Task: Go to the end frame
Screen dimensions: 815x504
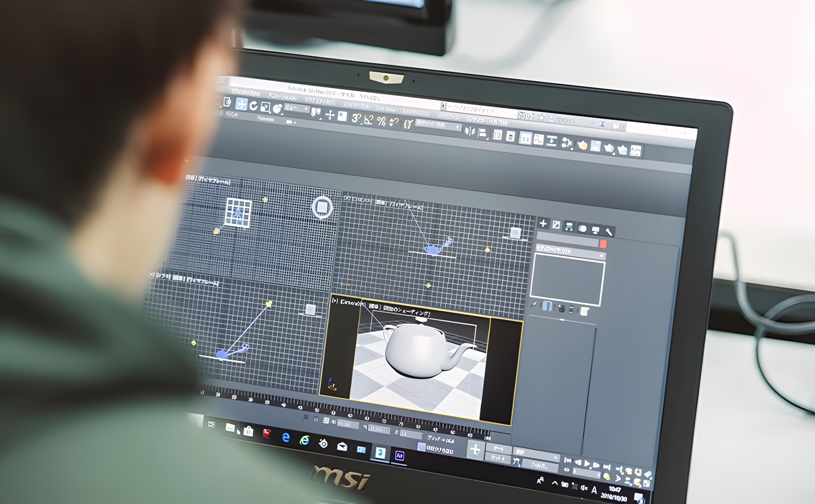Action: (x=607, y=467)
